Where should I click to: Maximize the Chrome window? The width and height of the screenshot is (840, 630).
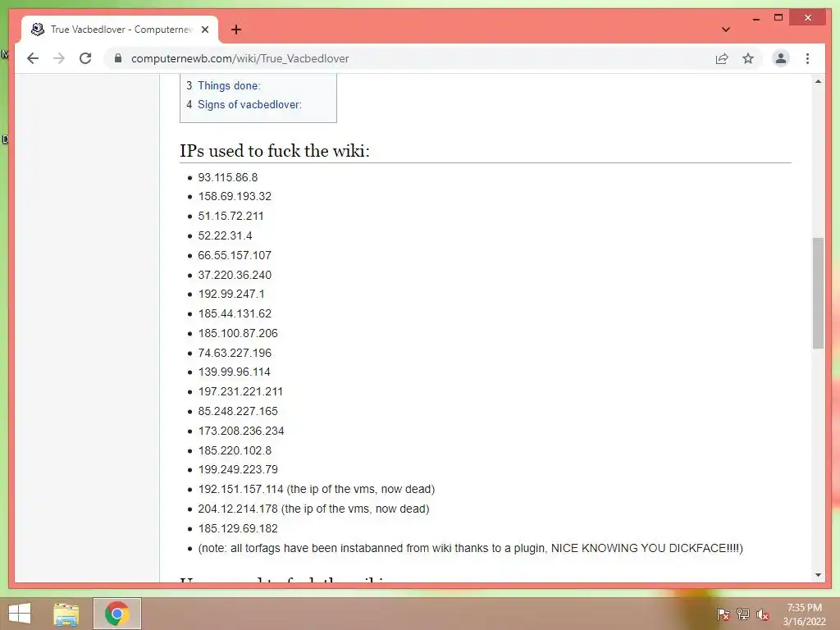[x=778, y=18]
